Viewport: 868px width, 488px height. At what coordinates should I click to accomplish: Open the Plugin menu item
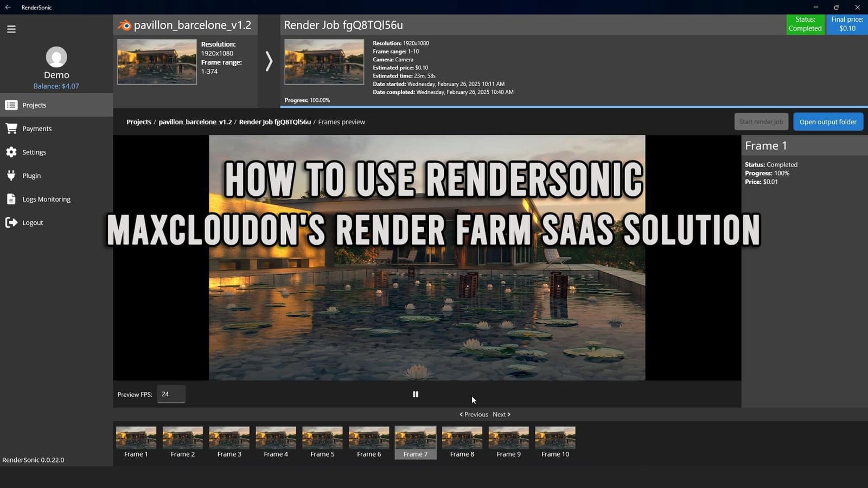tap(56, 176)
